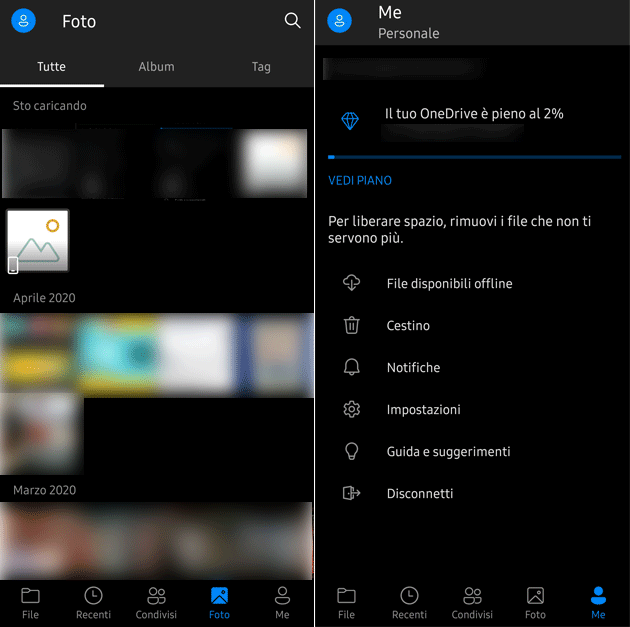This screenshot has height=627, width=630.
Task: Click the Guida e suggerimenti lightbulb icon
Action: pyautogui.click(x=351, y=451)
